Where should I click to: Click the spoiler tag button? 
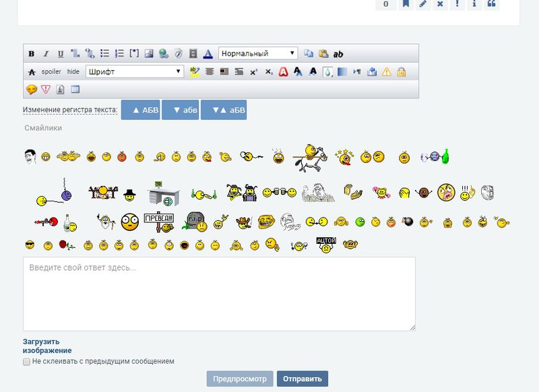pyautogui.click(x=51, y=71)
